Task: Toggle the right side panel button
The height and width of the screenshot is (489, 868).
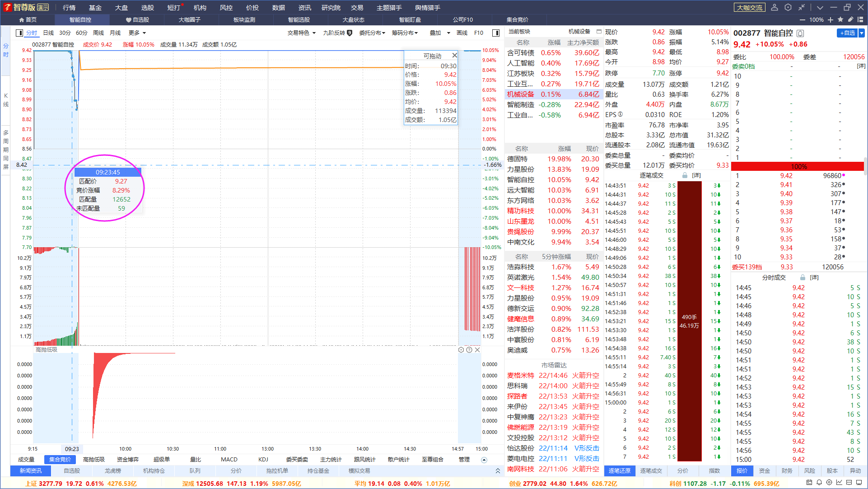Action: pyautogui.click(x=496, y=33)
